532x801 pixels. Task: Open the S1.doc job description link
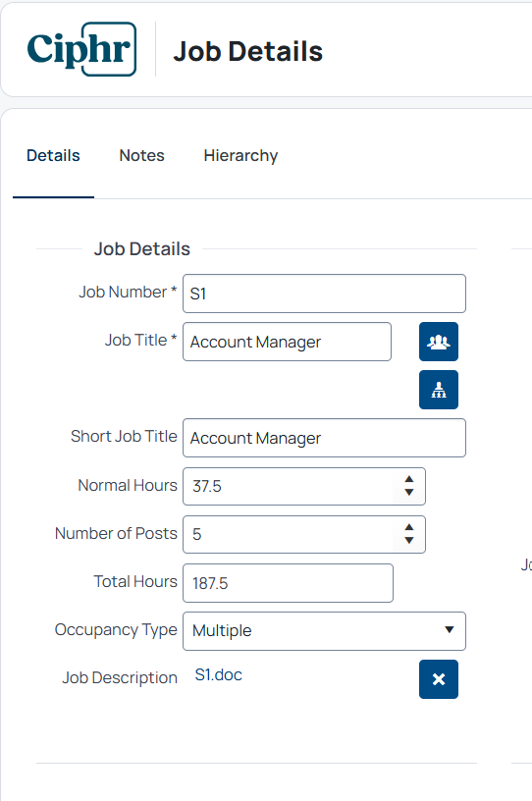pyautogui.click(x=218, y=674)
